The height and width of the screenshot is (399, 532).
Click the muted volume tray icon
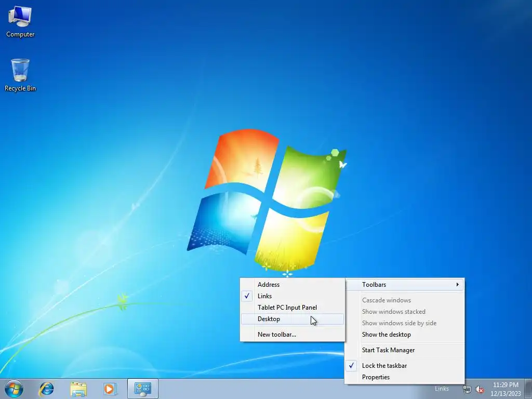[480, 390]
